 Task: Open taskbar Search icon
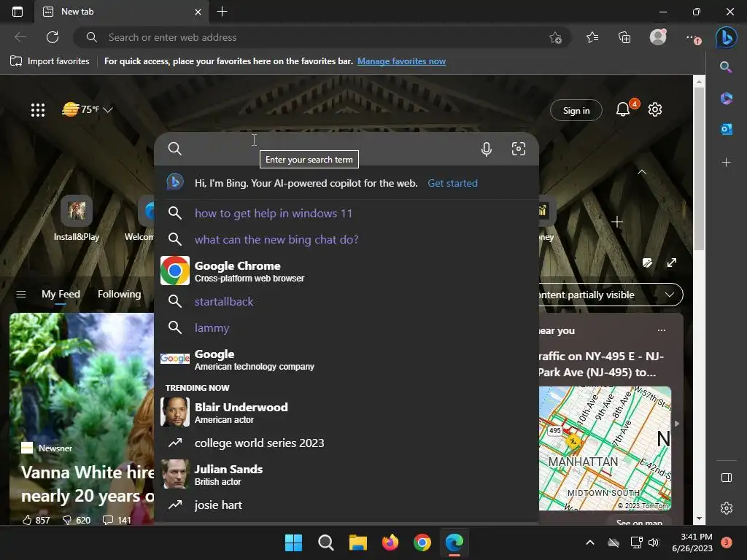(x=326, y=542)
